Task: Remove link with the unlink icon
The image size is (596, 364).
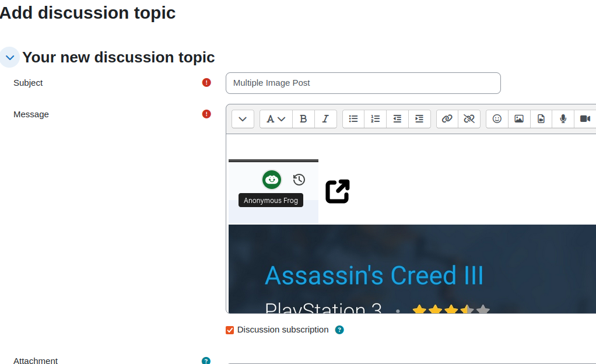Action: [469, 119]
